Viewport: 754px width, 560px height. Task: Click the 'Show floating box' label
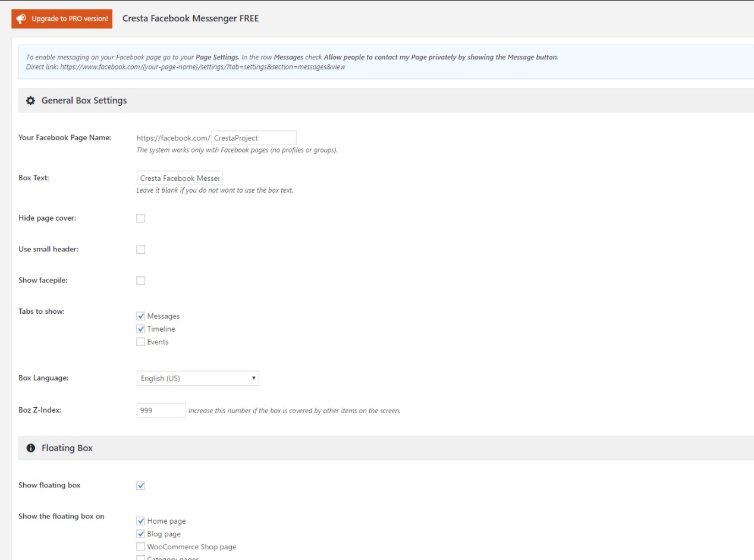49,485
